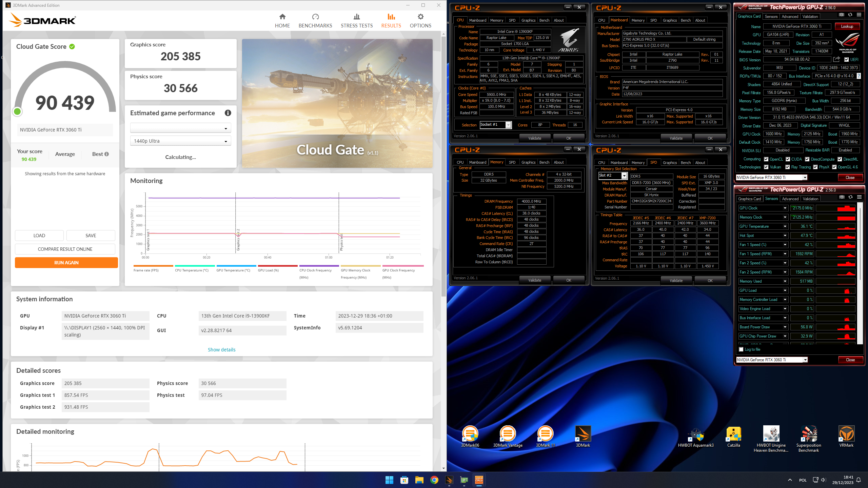Open the Slot #2 memory slot dropdown
Viewport: 868px width, 488px height.
coord(612,176)
